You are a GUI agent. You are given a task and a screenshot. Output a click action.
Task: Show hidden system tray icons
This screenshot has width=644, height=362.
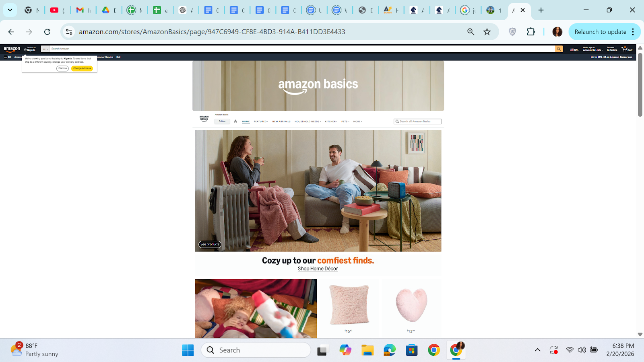[x=537, y=350]
